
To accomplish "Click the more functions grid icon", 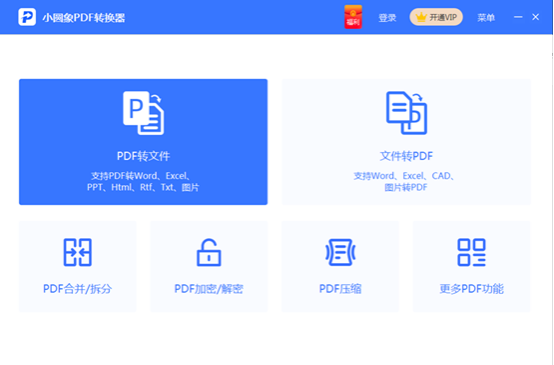I will coord(472,252).
